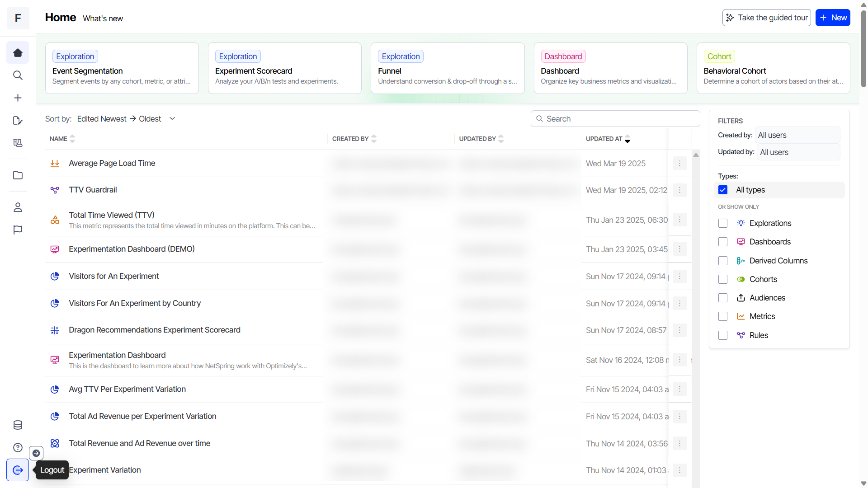
Task: Open Updated by All users dropdown
Action: point(798,152)
